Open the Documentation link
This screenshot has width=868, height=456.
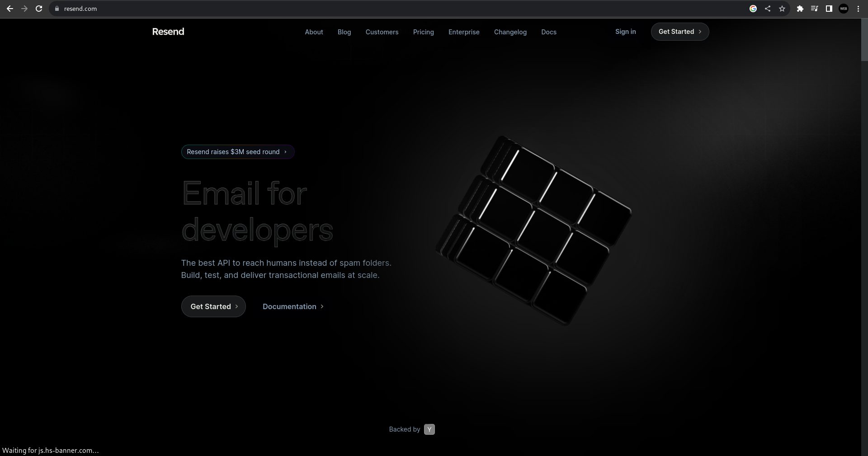tap(293, 306)
